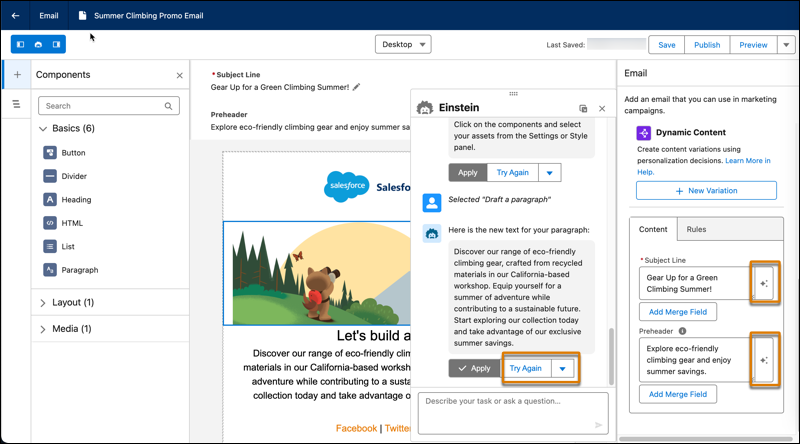Open the dropdown arrow beside Preview
Screen dimensions: 800x444
[786, 45]
